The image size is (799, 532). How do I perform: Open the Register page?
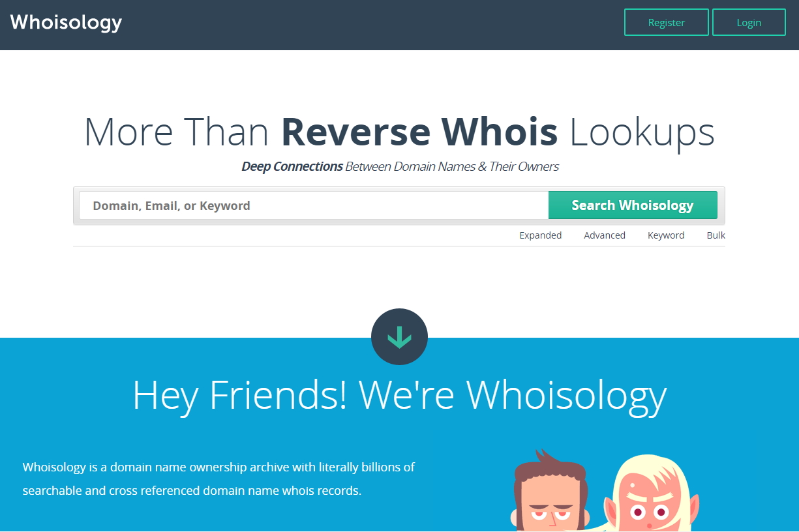[x=666, y=22]
